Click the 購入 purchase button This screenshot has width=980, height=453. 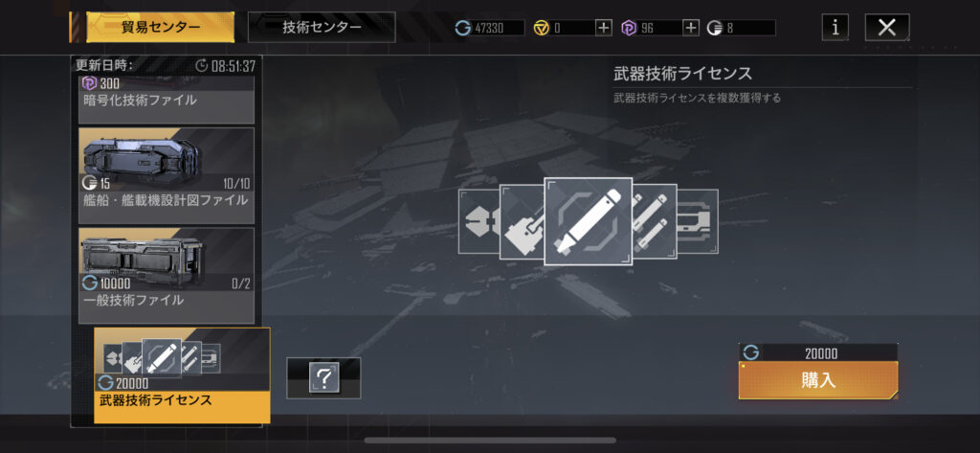click(x=818, y=380)
